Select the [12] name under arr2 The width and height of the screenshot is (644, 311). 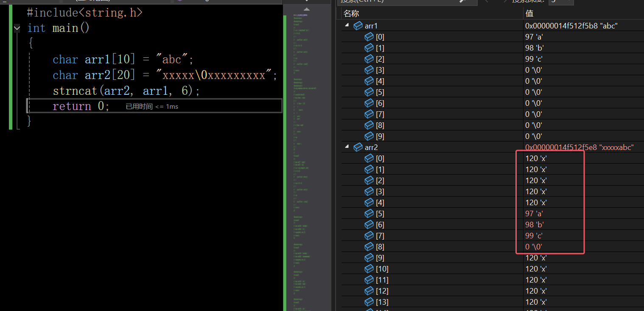382,291
